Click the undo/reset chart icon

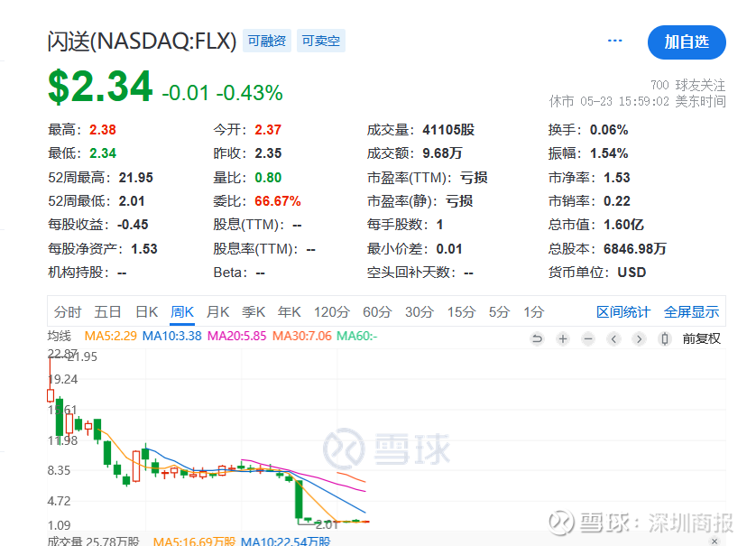(537, 339)
